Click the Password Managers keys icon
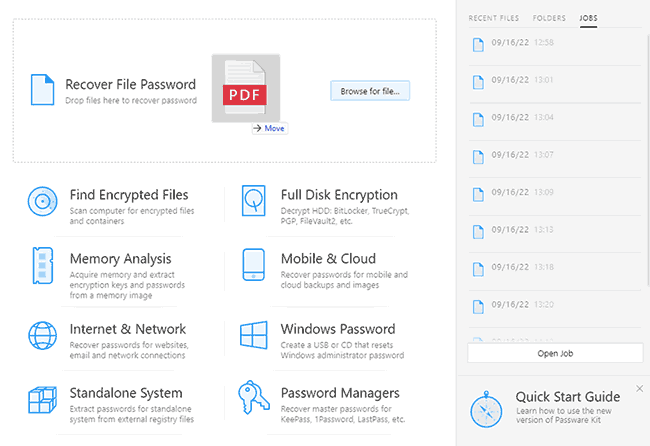650x446 pixels. (254, 397)
